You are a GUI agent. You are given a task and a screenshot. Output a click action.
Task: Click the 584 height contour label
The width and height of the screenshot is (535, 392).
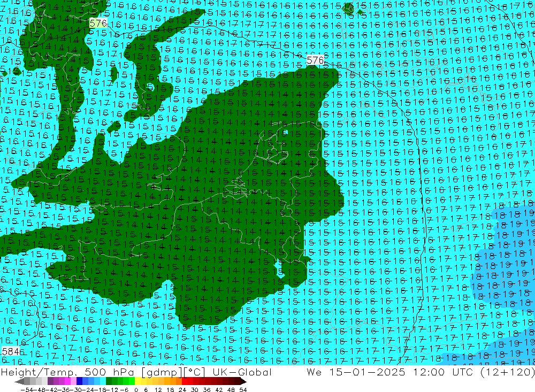tap(10, 351)
